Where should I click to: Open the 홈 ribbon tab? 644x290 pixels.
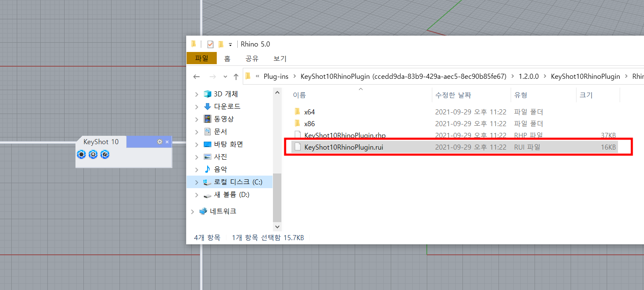point(227,58)
